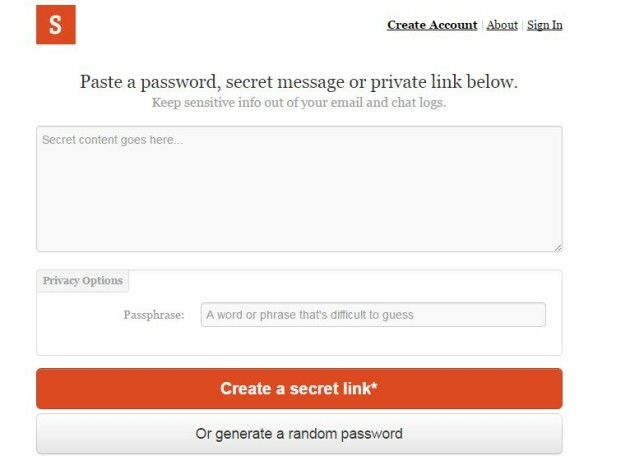Click the "Keep sensitive info" subheading
Image resolution: width=630 pixels, height=465 pixels.
[299, 102]
